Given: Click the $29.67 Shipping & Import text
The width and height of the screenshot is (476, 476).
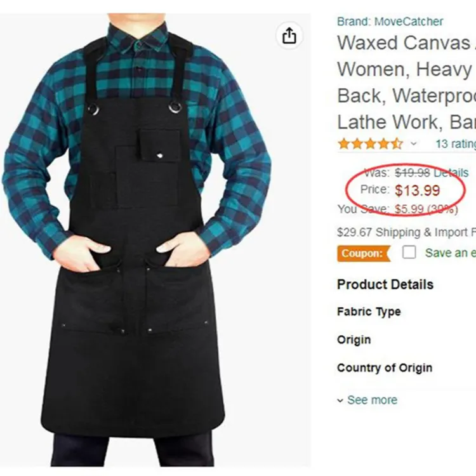Looking at the screenshot, I should (406, 232).
